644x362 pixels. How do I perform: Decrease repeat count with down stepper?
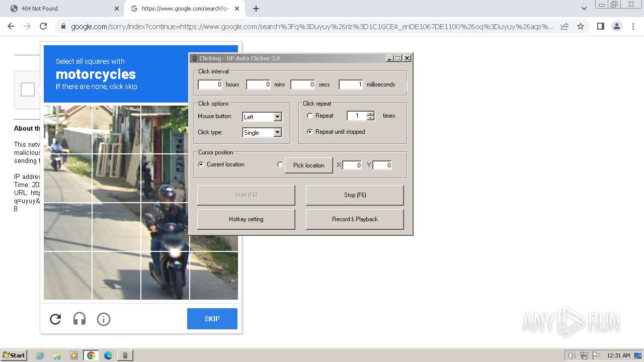point(371,118)
